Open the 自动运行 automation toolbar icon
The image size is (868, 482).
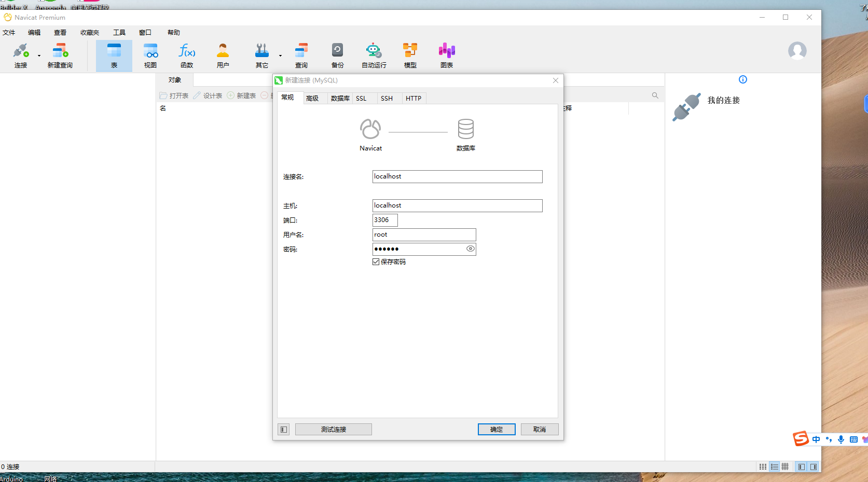pyautogui.click(x=374, y=56)
